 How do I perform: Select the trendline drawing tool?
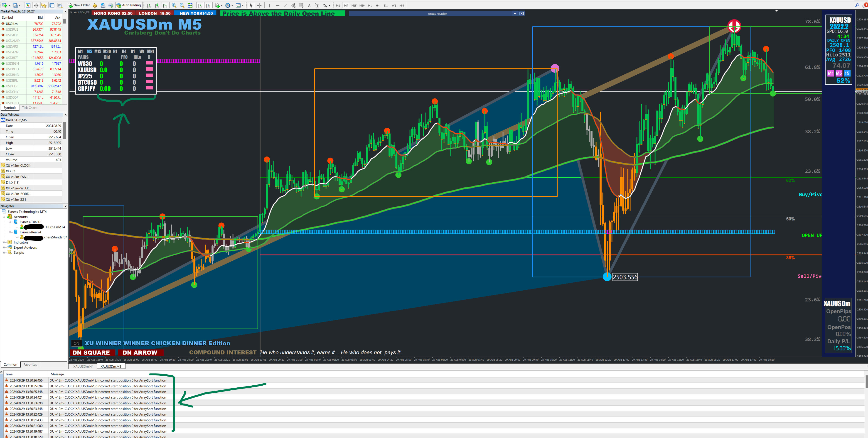coord(285,5)
